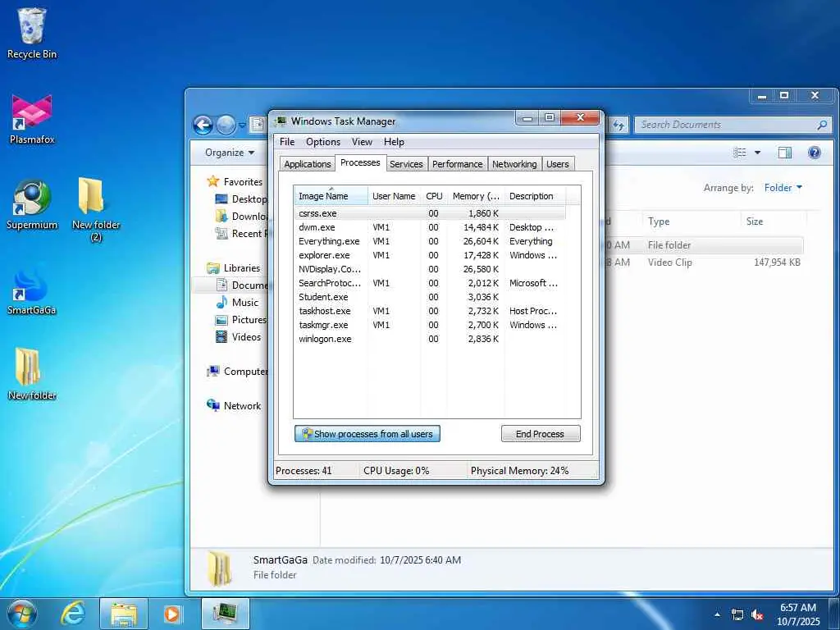Open the Task Manager Help menu

coord(394,142)
